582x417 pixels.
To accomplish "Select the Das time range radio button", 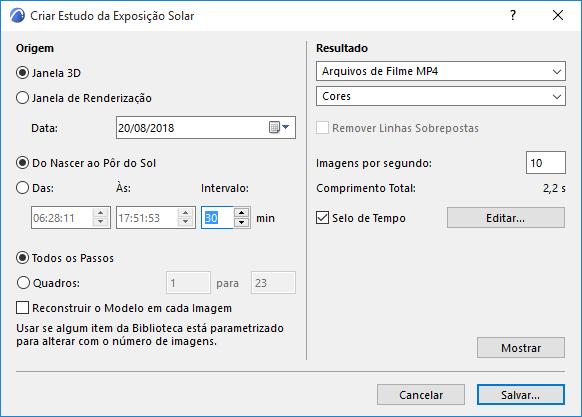I will point(22,188).
